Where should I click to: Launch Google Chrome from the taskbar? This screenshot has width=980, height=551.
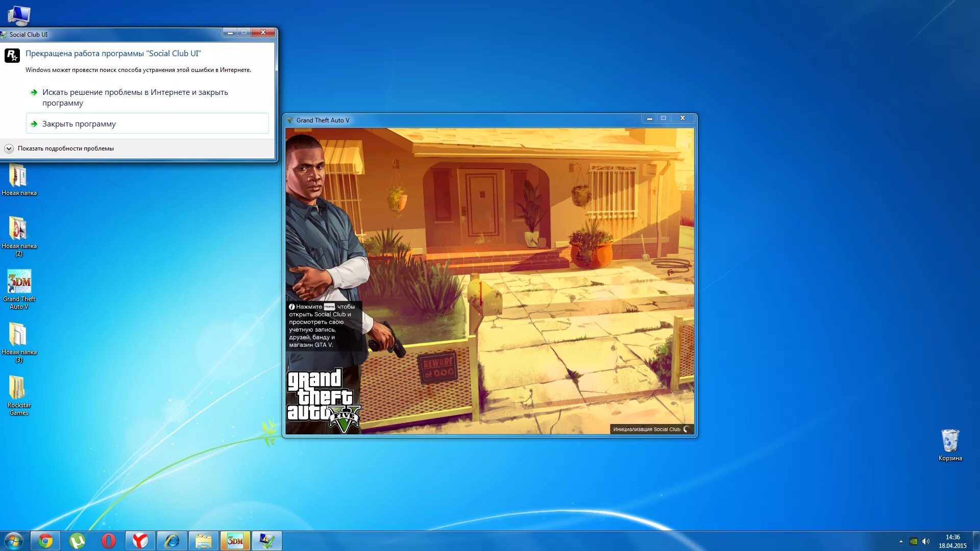(45, 541)
